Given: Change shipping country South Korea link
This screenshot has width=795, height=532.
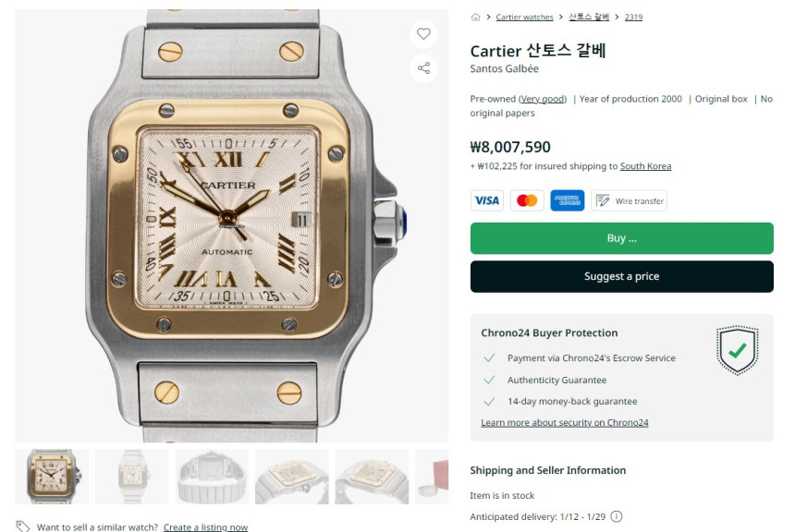Looking at the screenshot, I should pyautogui.click(x=645, y=166).
